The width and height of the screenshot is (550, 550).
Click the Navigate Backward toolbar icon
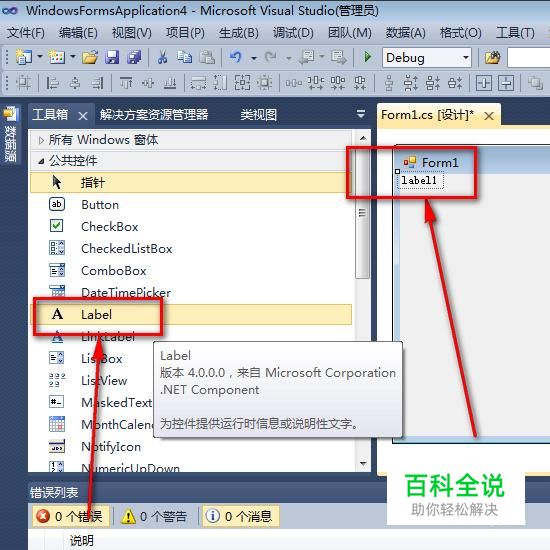pos(307,57)
